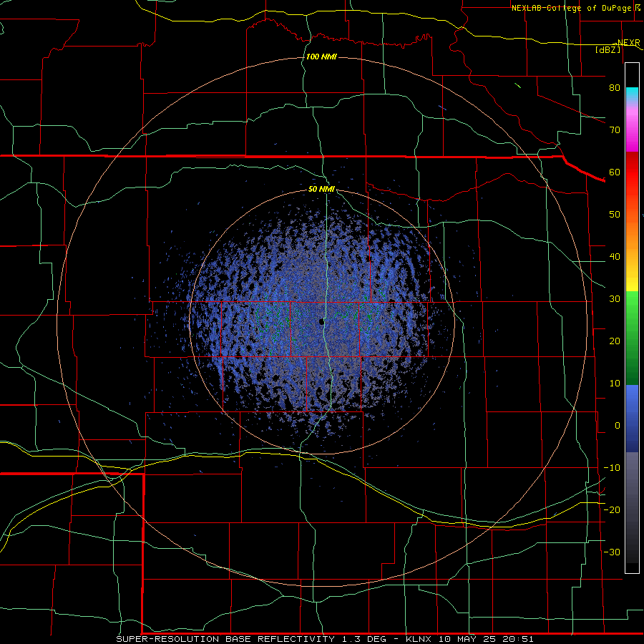Click the 'KLNX 10 MAY 25 20:51' timestamp text
Viewport: 644px width, 644px height.
470,639
